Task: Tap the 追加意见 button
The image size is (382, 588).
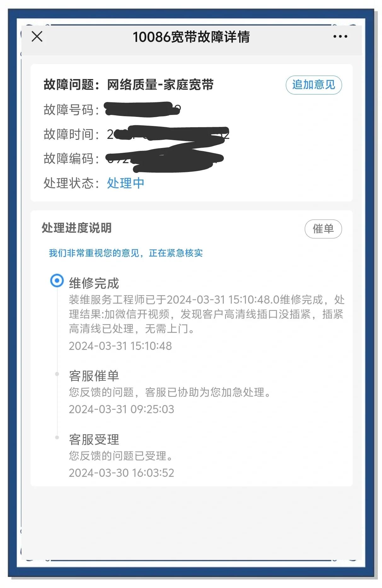Action: 314,85
